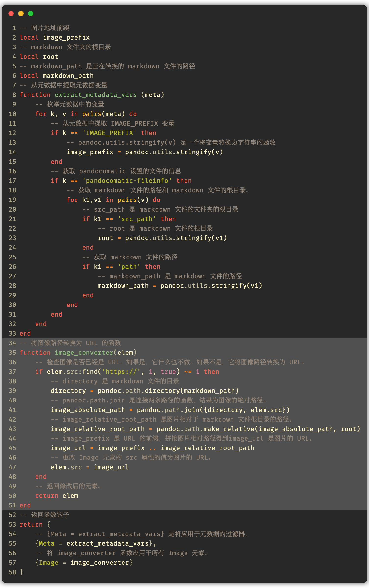Click 'image_prefix = pandoc.utils.stringify(v)' on line 14

pyautogui.click(x=145, y=152)
